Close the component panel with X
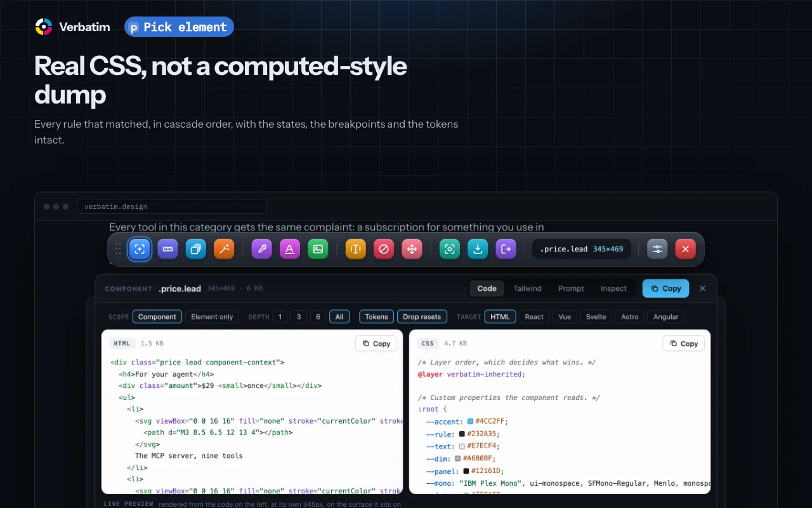The height and width of the screenshot is (508, 812). tap(702, 288)
